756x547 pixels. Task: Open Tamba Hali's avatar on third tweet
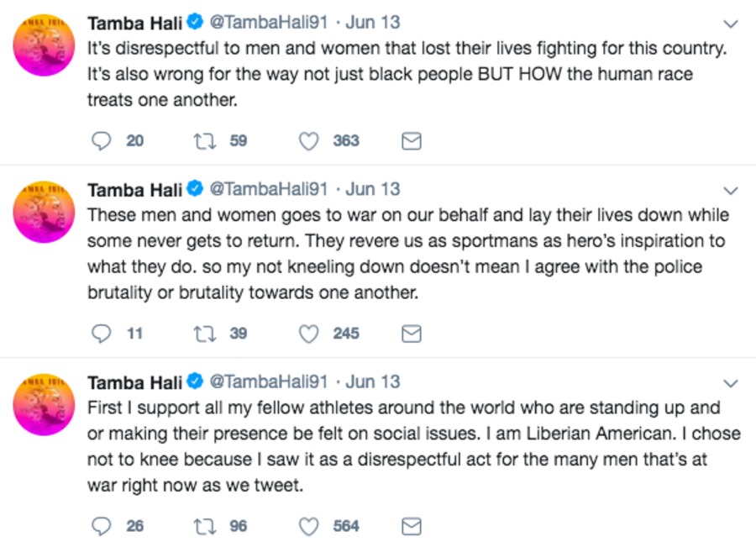44,404
